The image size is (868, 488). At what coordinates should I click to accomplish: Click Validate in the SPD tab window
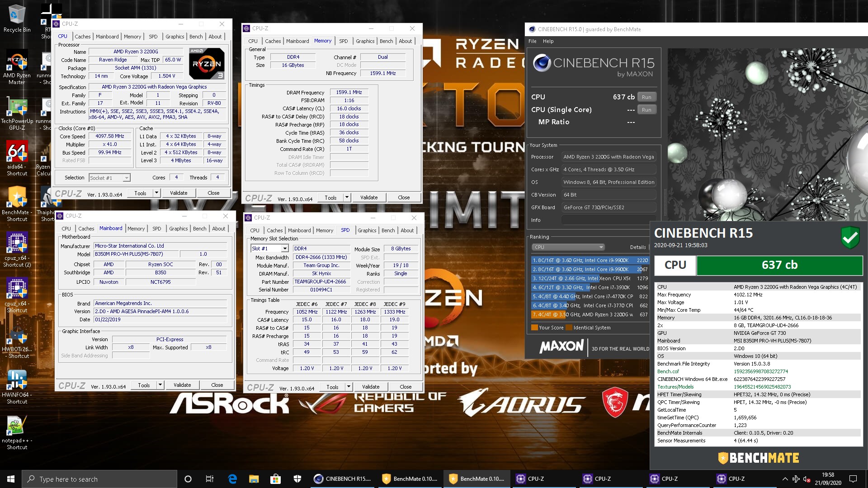tap(371, 387)
